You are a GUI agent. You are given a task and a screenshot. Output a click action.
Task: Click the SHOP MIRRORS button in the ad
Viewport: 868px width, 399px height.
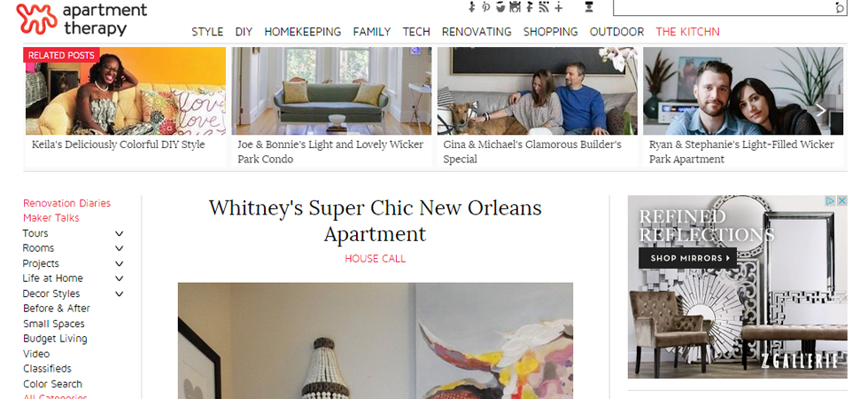687,258
